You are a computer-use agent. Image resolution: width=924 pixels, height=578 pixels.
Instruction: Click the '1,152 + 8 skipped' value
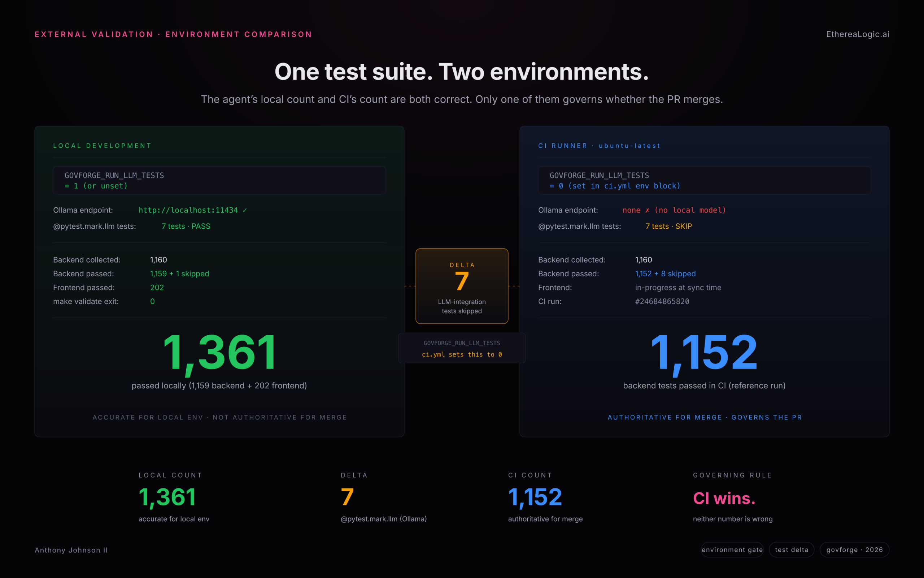point(666,274)
